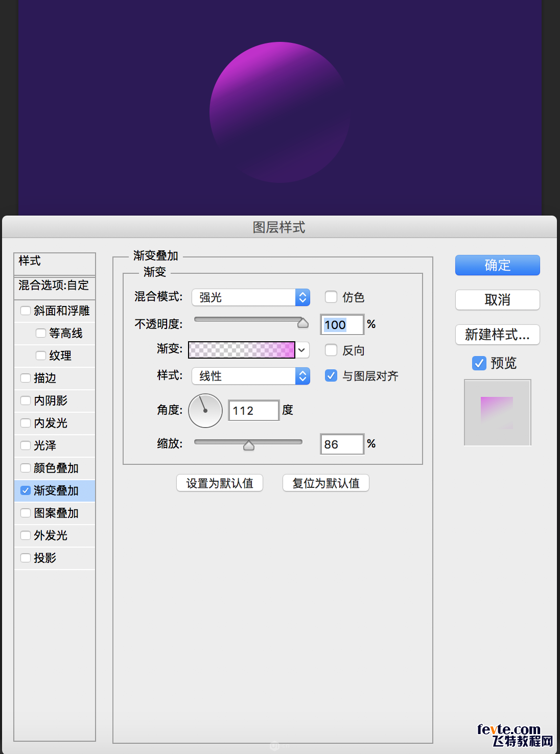Toggle 与图层对齐 align with layer checkbox
This screenshot has width=560, height=754.
(331, 375)
